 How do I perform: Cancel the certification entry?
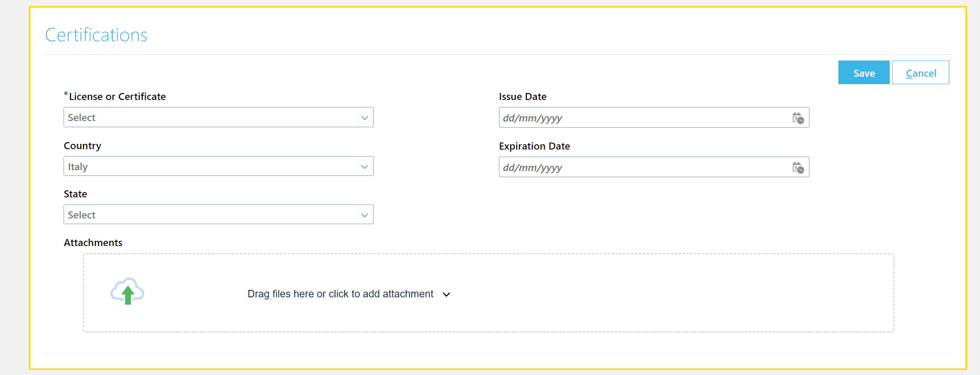[x=920, y=72]
